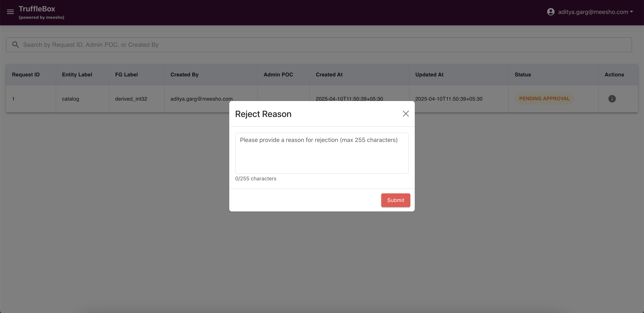Click the Created By email cell
The image size is (644, 313).
(x=201, y=99)
